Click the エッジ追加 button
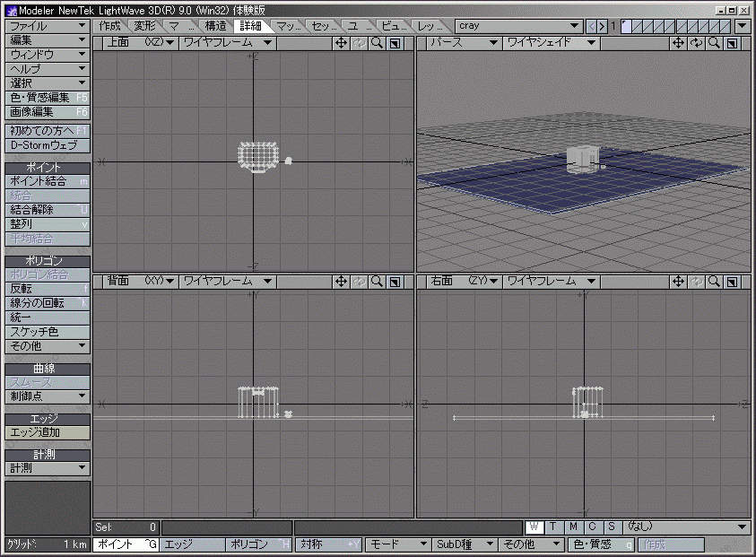Viewport: 756px width, 557px height. tap(47, 432)
